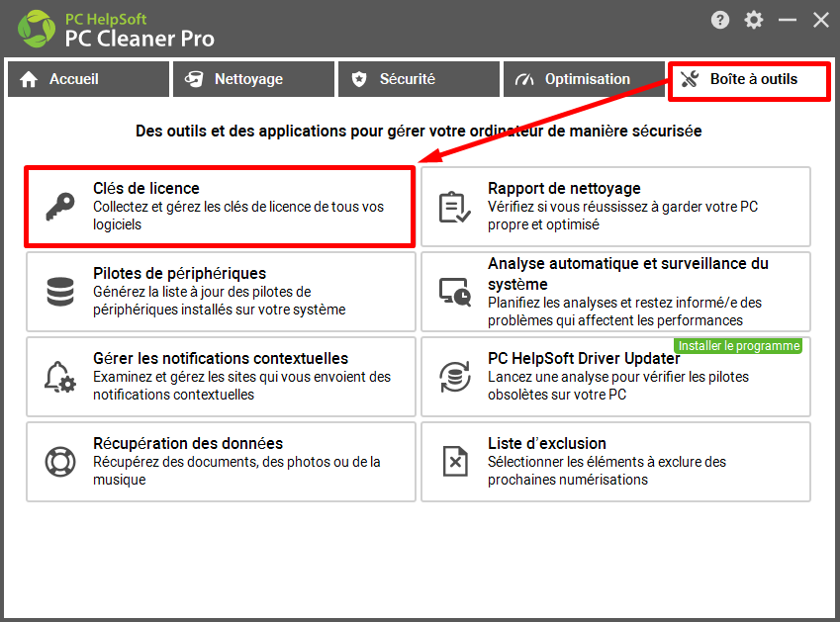Launch PC HelpSoft Driver Updater
840x622 pixels.
point(615,377)
